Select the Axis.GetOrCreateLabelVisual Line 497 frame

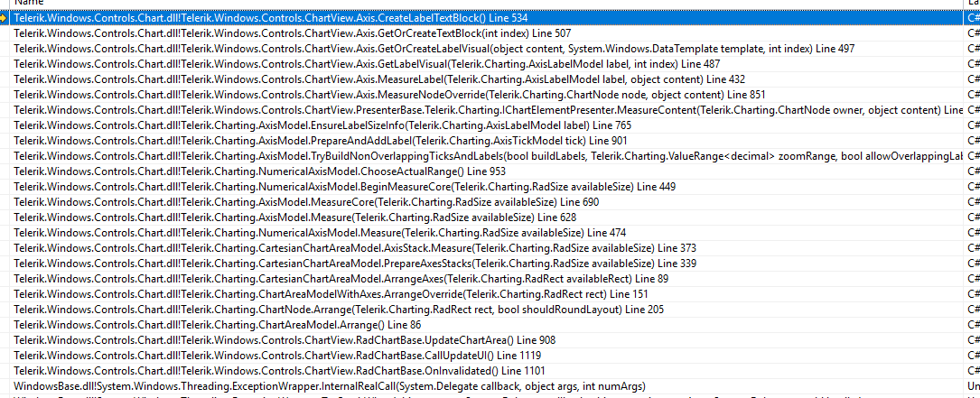488,49
